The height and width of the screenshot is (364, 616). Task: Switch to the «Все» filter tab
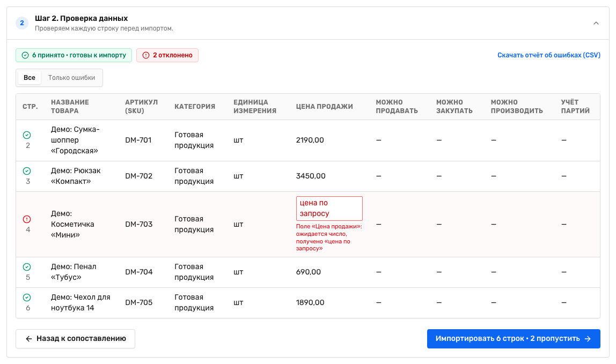click(x=30, y=78)
